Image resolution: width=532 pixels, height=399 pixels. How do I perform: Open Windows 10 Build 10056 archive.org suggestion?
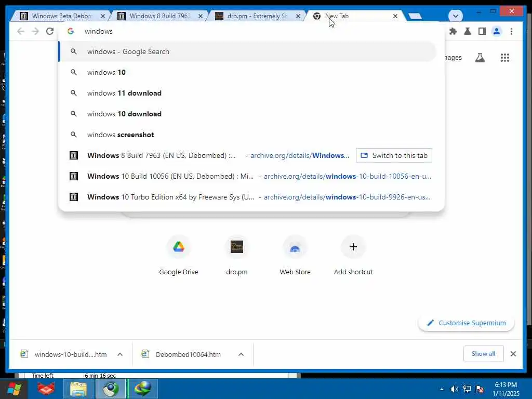248,176
